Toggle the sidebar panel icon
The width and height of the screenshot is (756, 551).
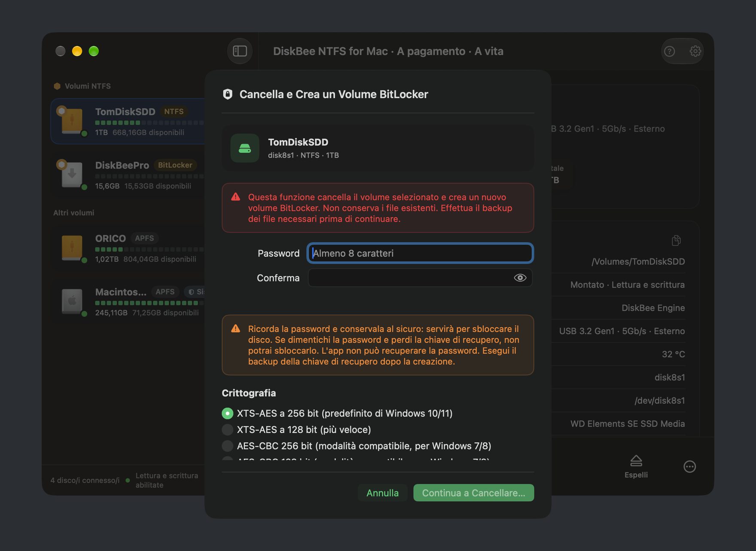point(240,51)
